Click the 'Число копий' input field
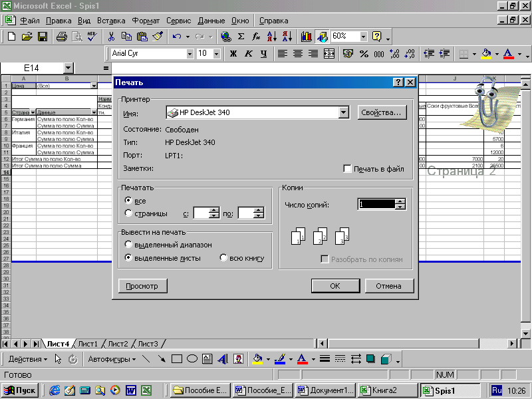Image resolution: width=532 pixels, height=399 pixels. tap(376, 204)
